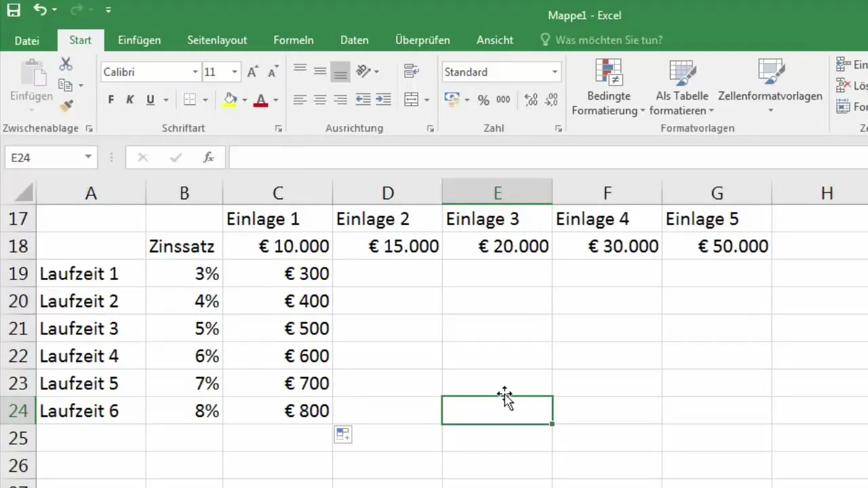The image size is (868, 488).
Task: Open the number format Standard dropdown
Action: point(555,72)
